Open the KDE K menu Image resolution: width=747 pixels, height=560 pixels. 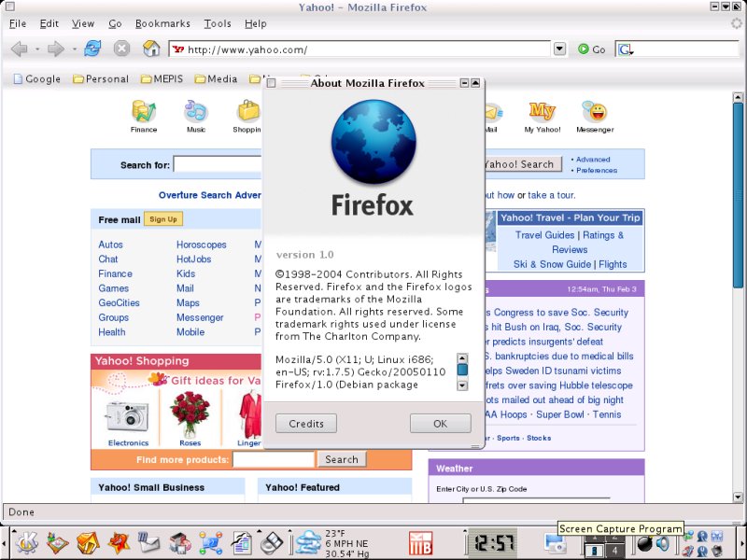click(x=27, y=542)
